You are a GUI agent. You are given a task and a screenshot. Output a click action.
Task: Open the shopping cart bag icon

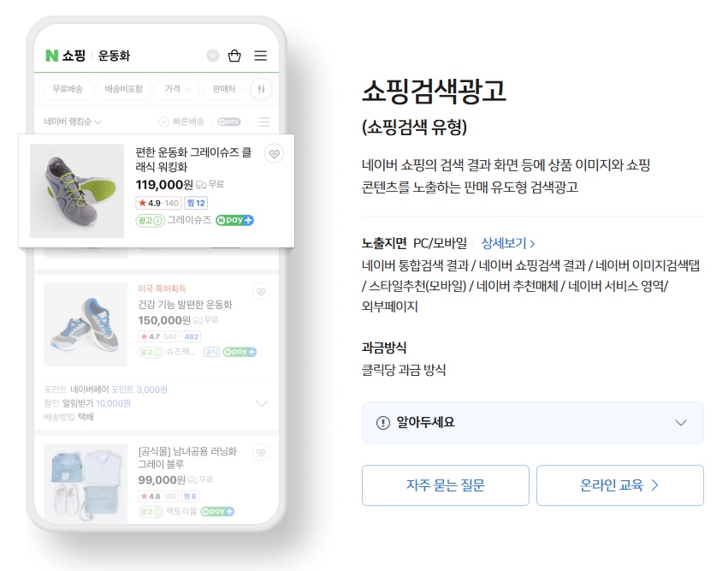[x=234, y=56]
